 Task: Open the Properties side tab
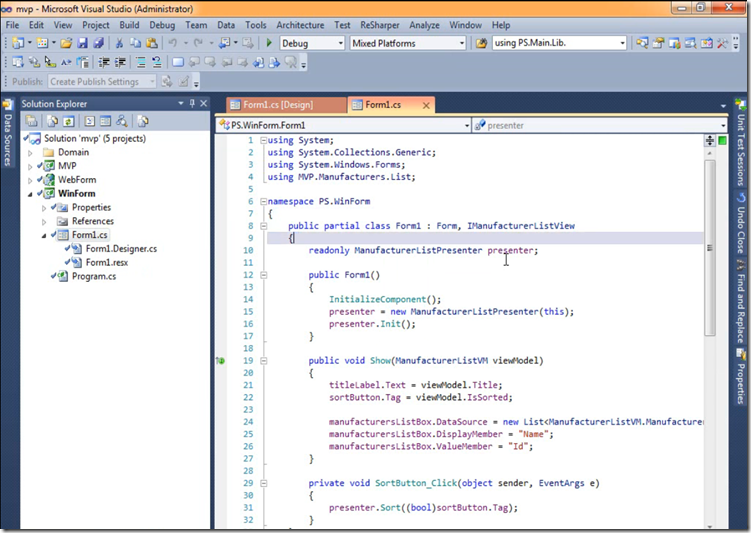click(740, 377)
